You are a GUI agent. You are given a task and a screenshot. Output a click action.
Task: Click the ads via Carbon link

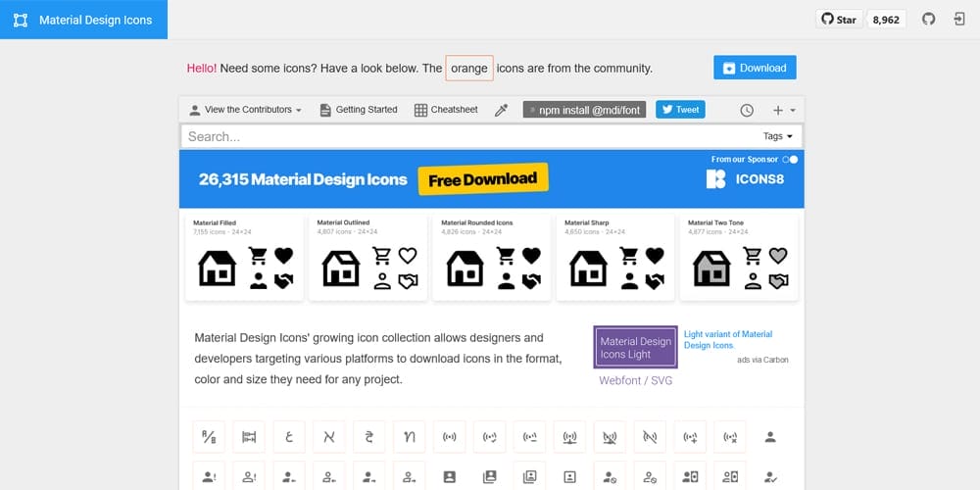762,360
